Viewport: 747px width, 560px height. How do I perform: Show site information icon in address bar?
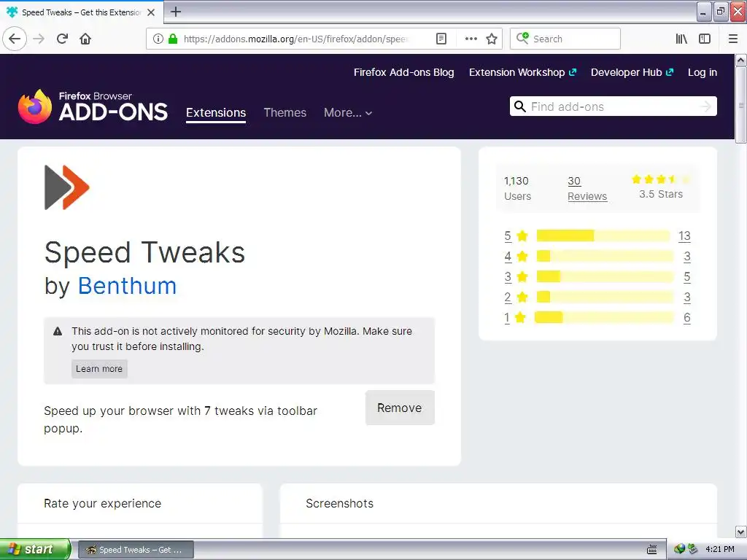pyautogui.click(x=158, y=39)
